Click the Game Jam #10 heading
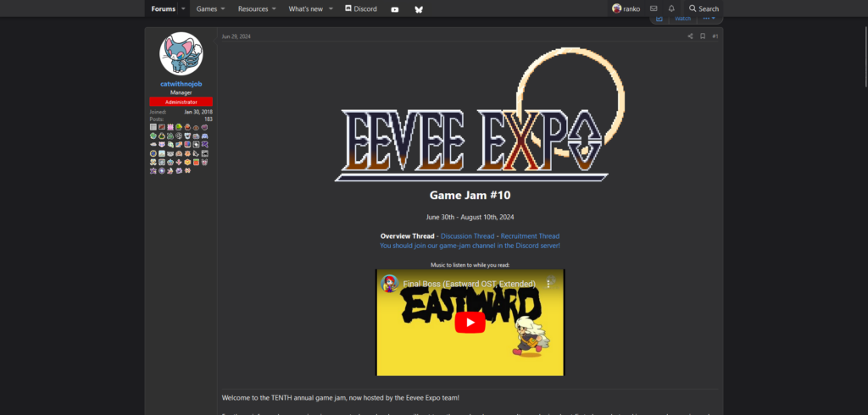Screen dimensions: 868x415 pos(470,196)
